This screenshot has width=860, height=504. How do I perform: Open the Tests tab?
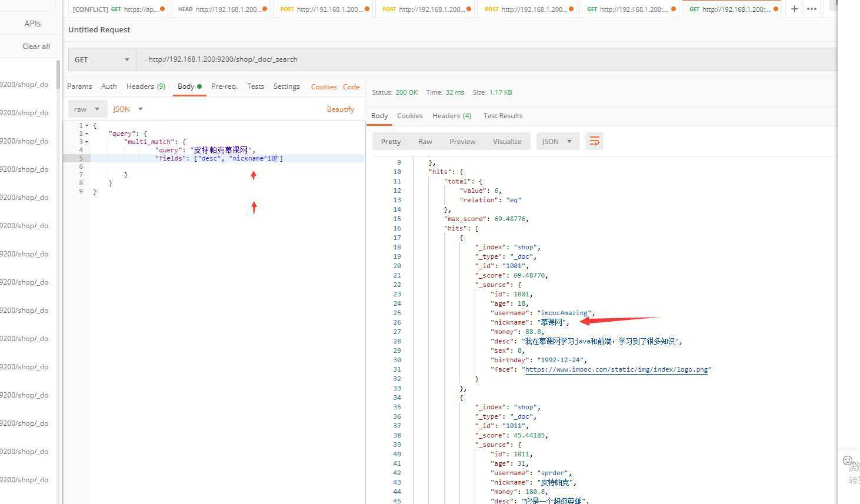pos(255,86)
